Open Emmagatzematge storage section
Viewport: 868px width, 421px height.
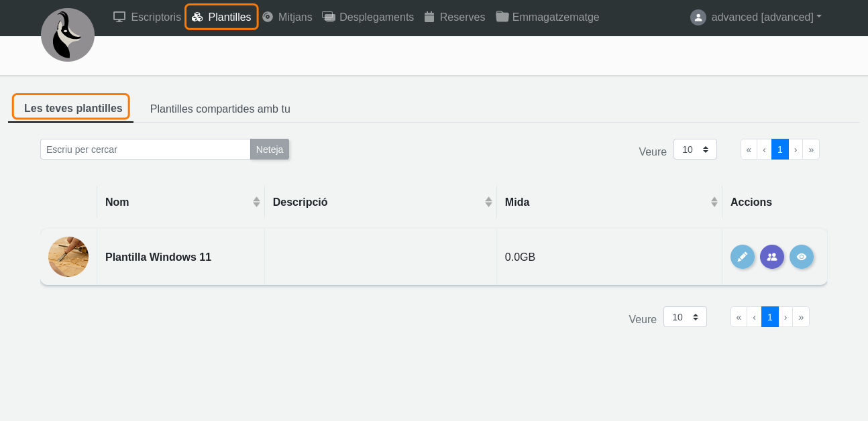547,17
